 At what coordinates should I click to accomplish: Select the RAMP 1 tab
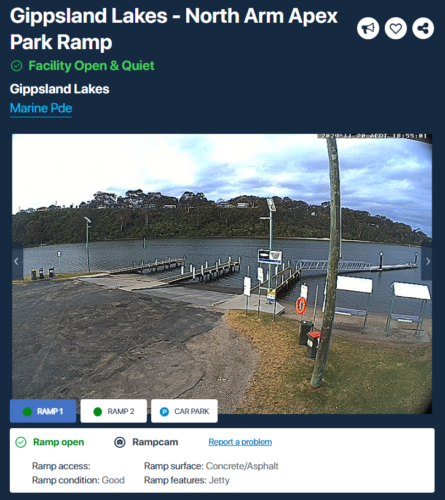click(43, 411)
